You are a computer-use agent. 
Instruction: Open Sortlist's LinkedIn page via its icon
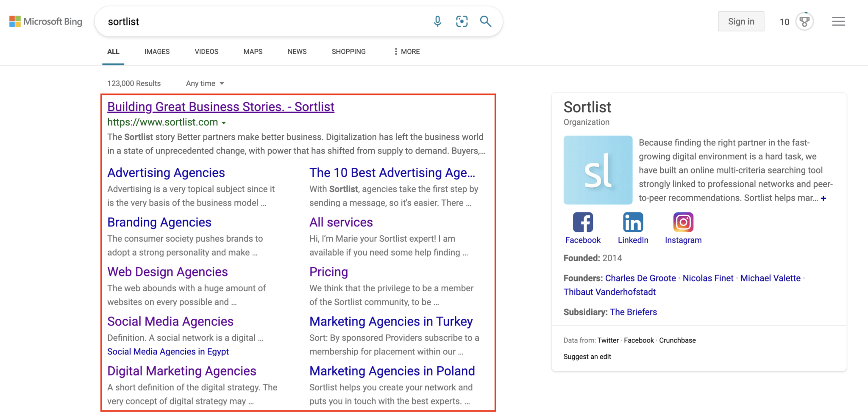point(633,222)
